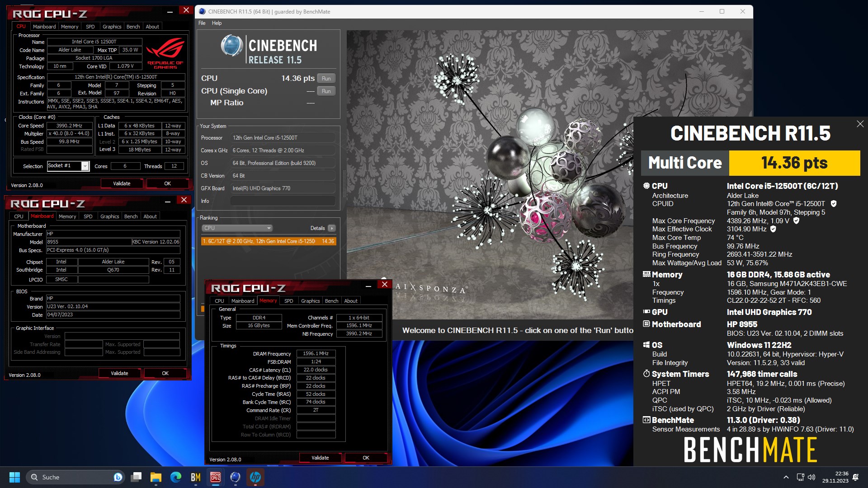The width and height of the screenshot is (868, 488).
Task: Switch to CPU tab in Mainboard CPU-Z window
Action: 19,216
